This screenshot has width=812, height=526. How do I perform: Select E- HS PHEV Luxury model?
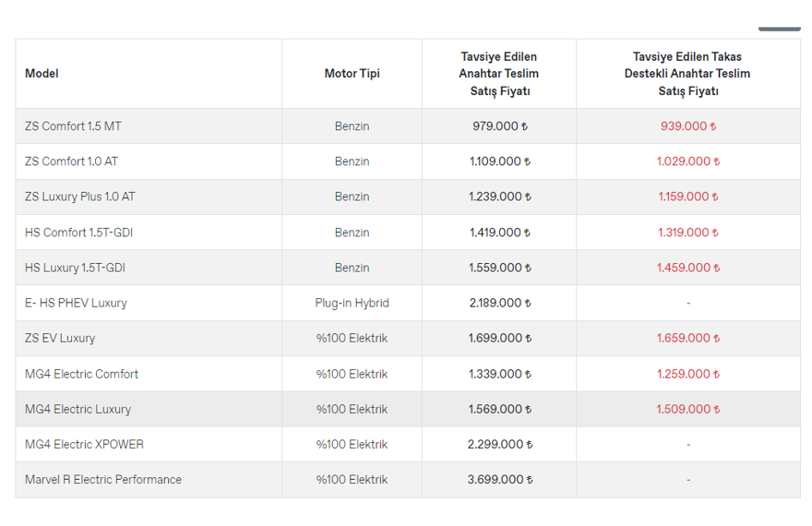[x=76, y=303]
